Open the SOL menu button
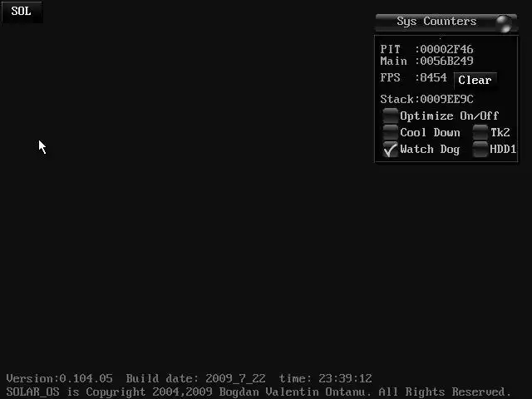 coord(22,12)
